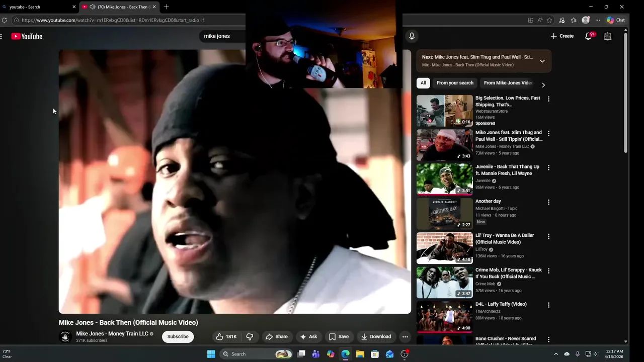Open more actions ellipsis below the video
This screenshot has width=644, height=362.
click(405, 337)
